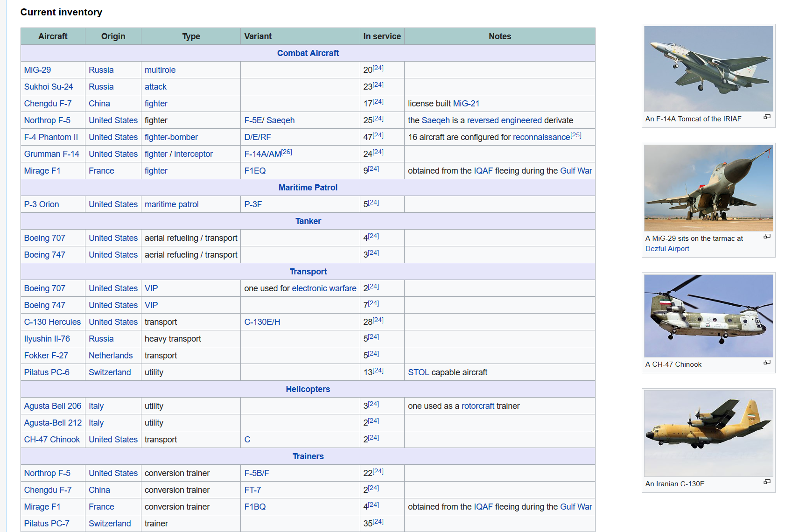785x532 pixels.
Task: Open the Chengdu F-7 link in Combat Aircraft
Action: [48, 104]
